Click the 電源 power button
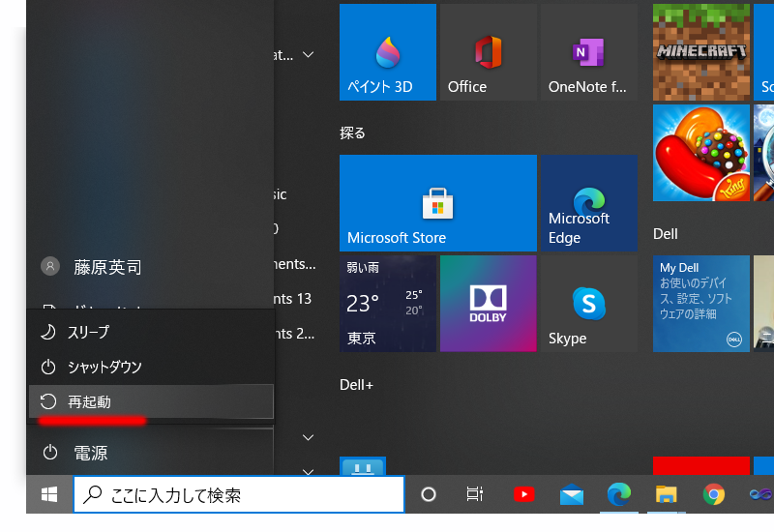The image size is (774, 532). coord(151,453)
